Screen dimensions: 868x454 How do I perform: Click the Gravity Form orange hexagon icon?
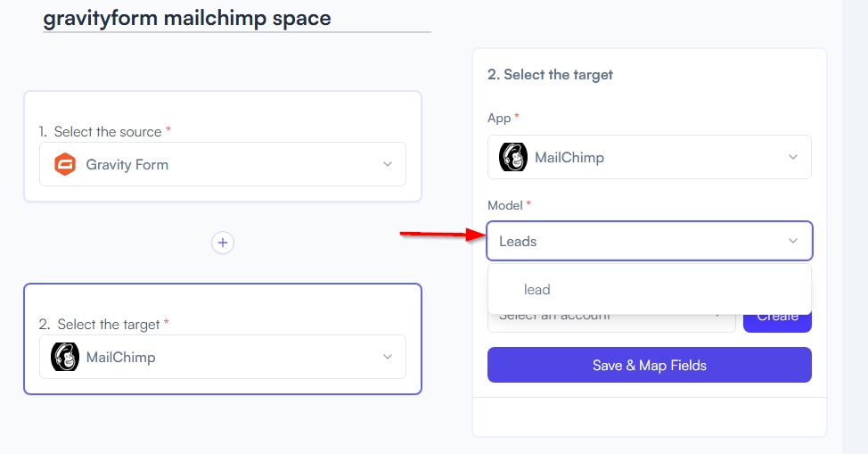(65, 164)
